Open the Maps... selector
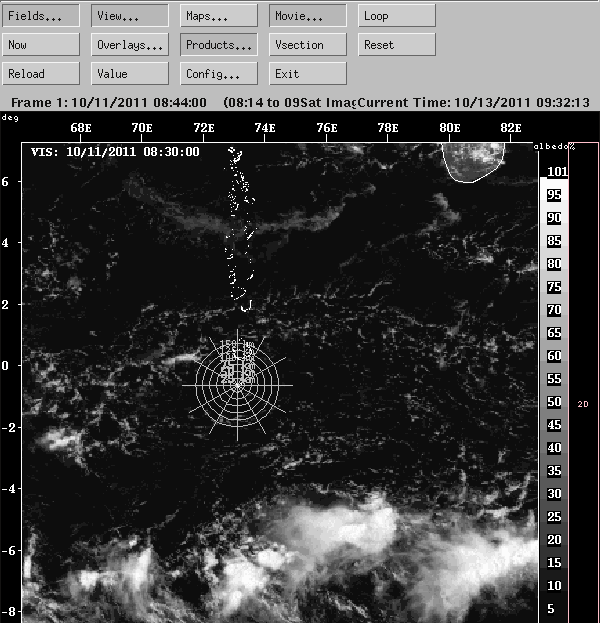Viewport: 600px width, 623px height. coord(219,16)
